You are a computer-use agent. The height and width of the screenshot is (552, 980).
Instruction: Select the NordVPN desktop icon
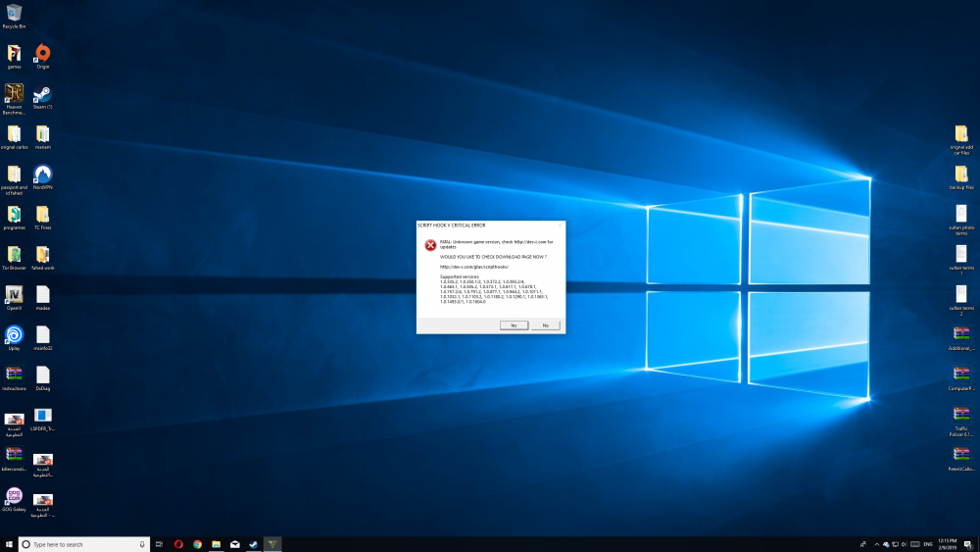pos(42,175)
